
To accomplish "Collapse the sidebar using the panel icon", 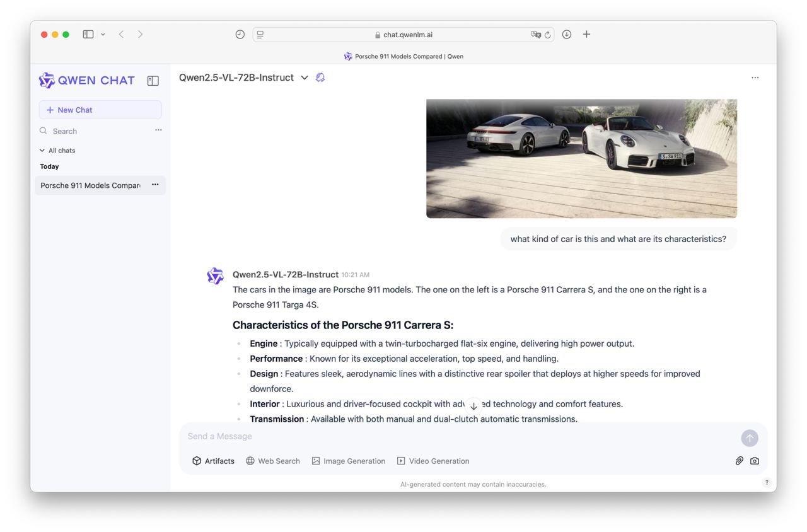I will tap(153, 81).
